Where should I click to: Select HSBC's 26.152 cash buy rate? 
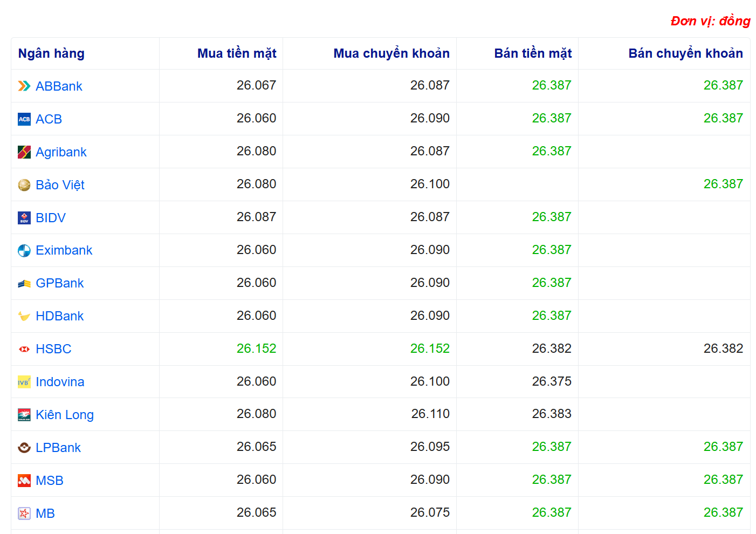(256, 349)
